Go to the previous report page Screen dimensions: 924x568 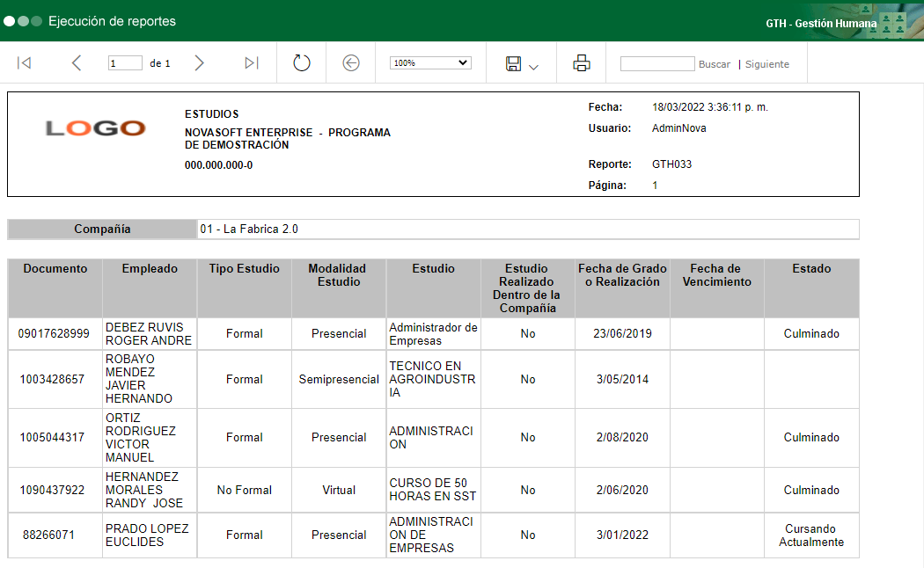76,63
